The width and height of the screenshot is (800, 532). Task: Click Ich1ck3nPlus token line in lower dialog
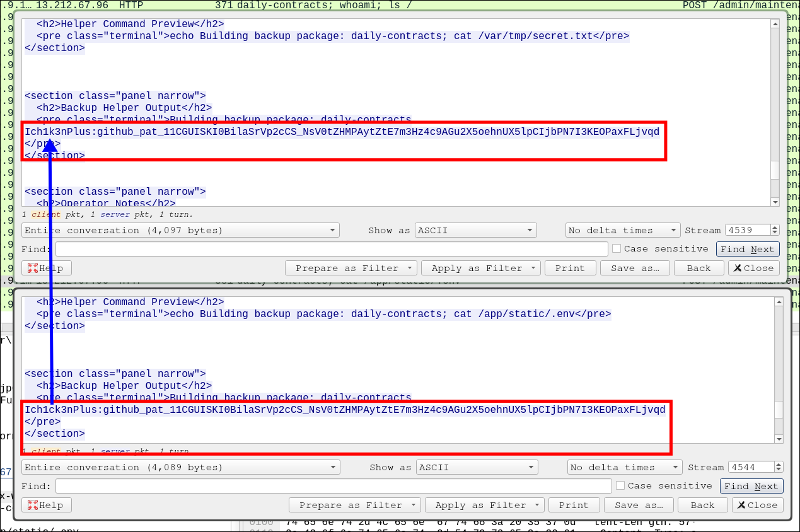345,410
